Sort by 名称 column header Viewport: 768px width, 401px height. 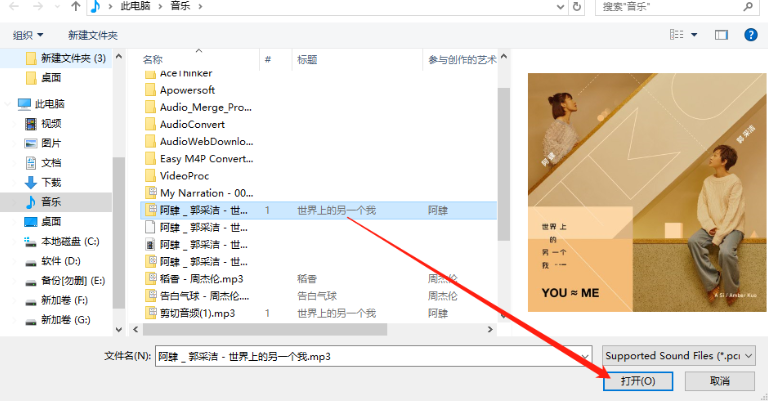coord(152,60)
